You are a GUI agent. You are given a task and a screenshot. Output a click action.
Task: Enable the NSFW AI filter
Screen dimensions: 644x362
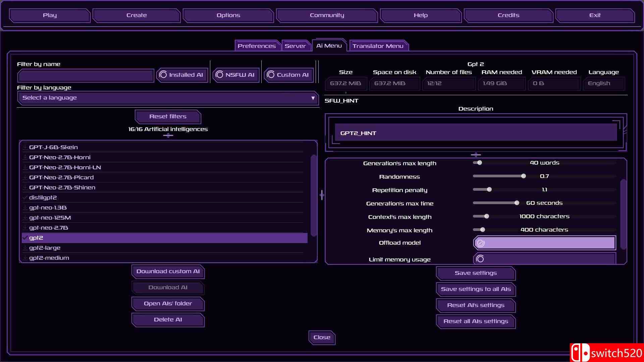(235, 74)
